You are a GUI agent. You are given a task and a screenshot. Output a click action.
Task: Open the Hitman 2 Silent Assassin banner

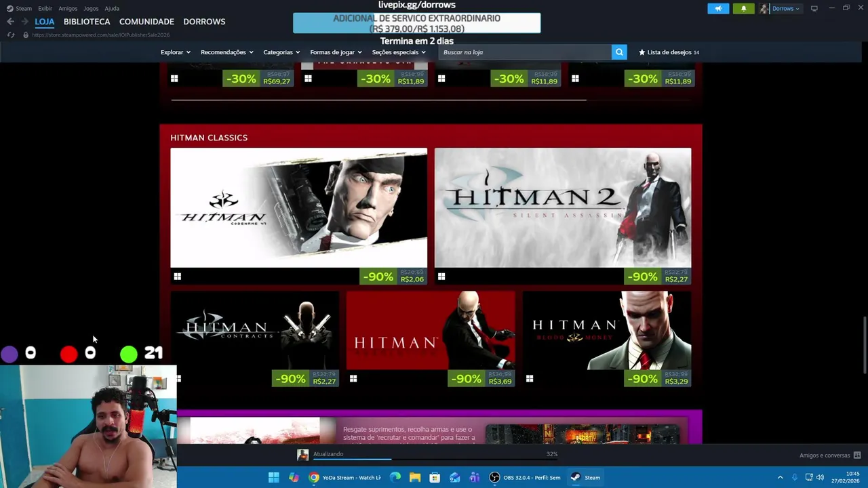pyautogui.click(x=563, y=207)
